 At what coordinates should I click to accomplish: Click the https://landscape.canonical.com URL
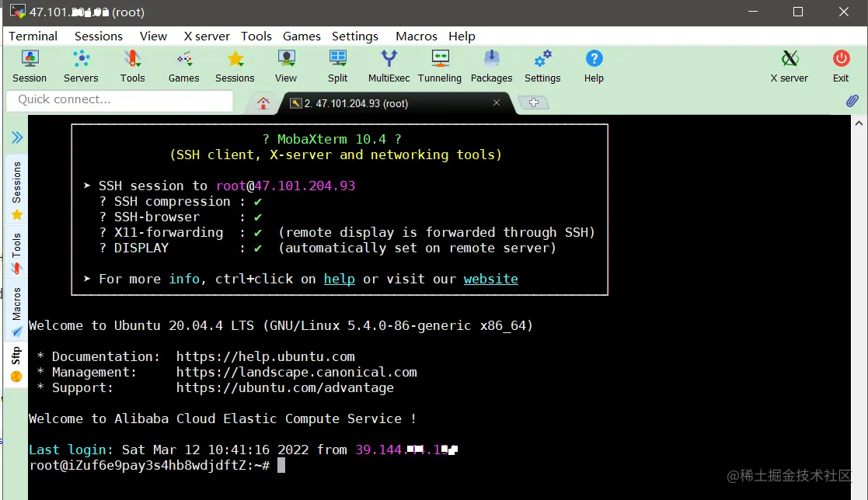(x=297, y=372)
